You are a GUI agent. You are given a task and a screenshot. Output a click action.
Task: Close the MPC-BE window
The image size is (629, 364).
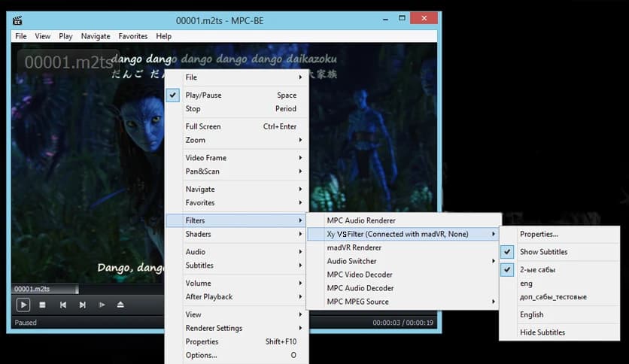pyautogui.click(x=424, y=18)
